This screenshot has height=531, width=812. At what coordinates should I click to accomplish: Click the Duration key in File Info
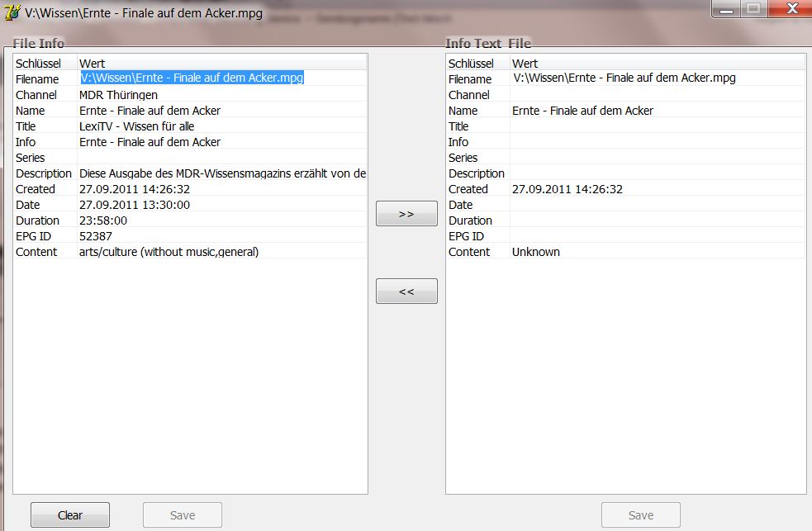tap(37, 220)
